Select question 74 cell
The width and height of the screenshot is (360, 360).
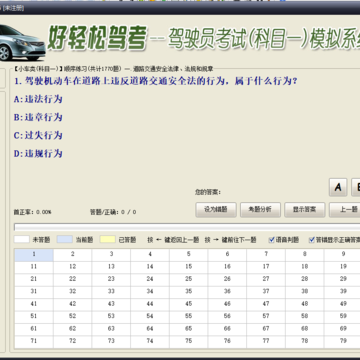point(150,341)
